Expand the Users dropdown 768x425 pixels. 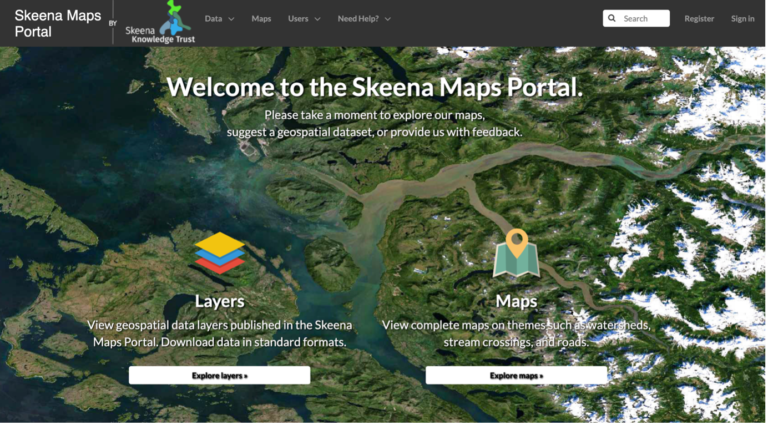click(304, 19)
